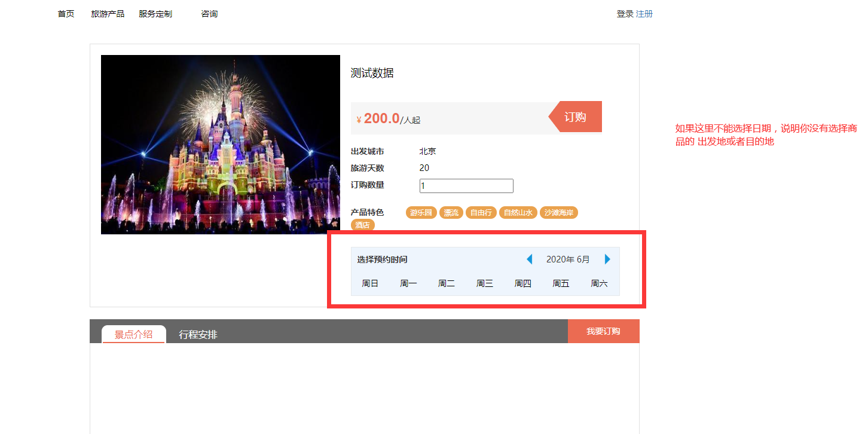Click the 我要订购 button
The width and height of the screenshot is (868, 434).
pos(603,331)
